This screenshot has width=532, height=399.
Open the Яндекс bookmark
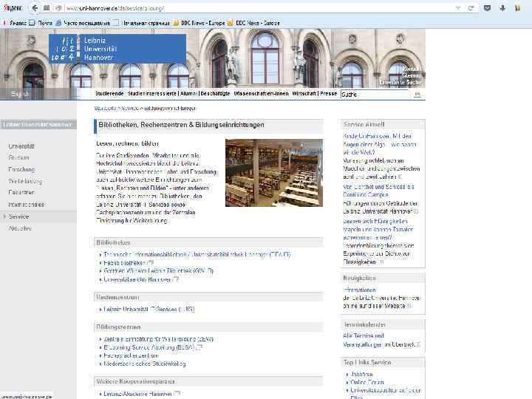pos(15,23)
